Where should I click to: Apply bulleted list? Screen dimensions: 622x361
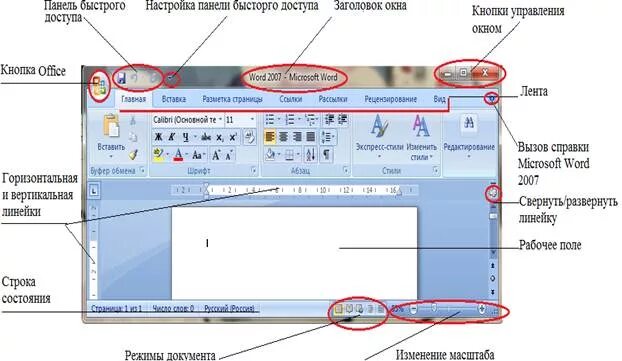click(270, 119)
